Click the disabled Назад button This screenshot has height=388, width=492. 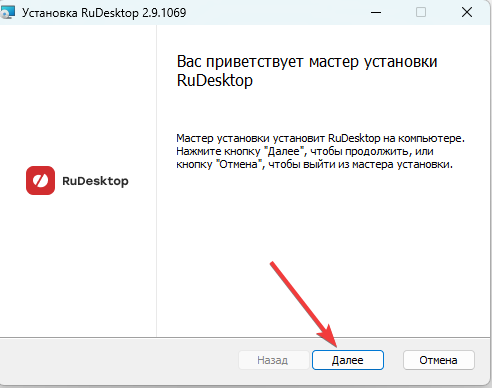tap(273, 360)
